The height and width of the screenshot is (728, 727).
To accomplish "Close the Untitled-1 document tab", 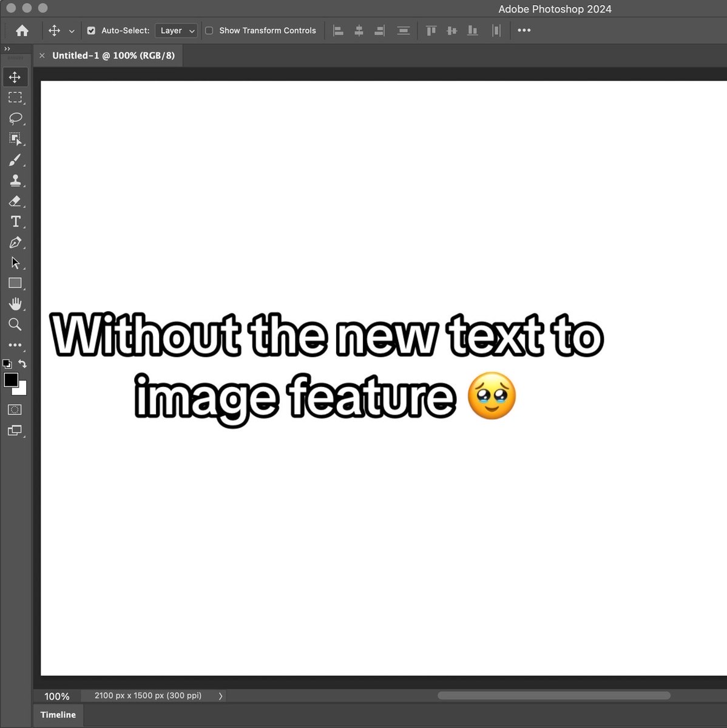I will [42, 55].
